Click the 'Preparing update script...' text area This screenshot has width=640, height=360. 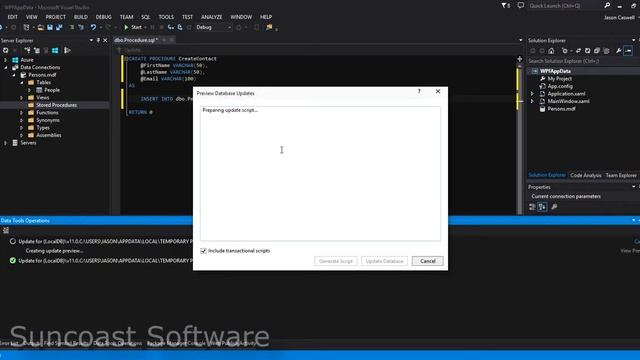pos(320,173)
